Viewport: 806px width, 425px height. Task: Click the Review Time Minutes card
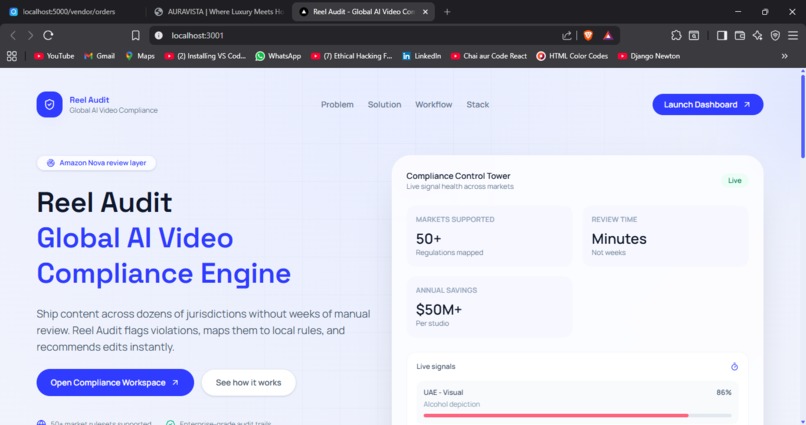pyautogui.click(x=665, y=236)
